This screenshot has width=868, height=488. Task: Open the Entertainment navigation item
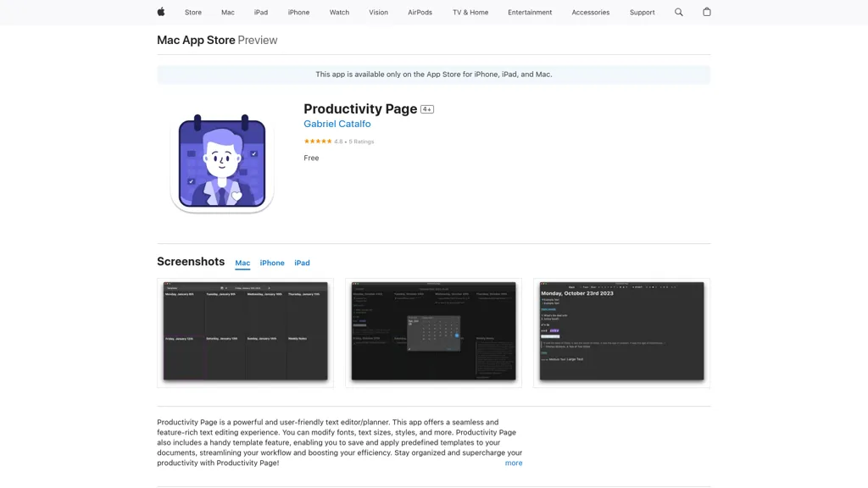(x=530, y=12)
